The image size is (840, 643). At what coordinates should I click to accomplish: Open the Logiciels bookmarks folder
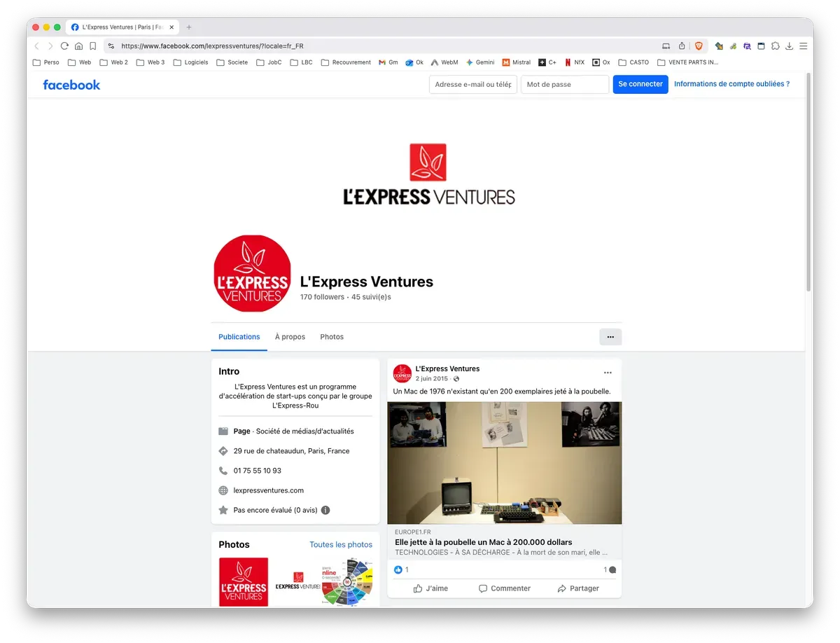(190, 62)
